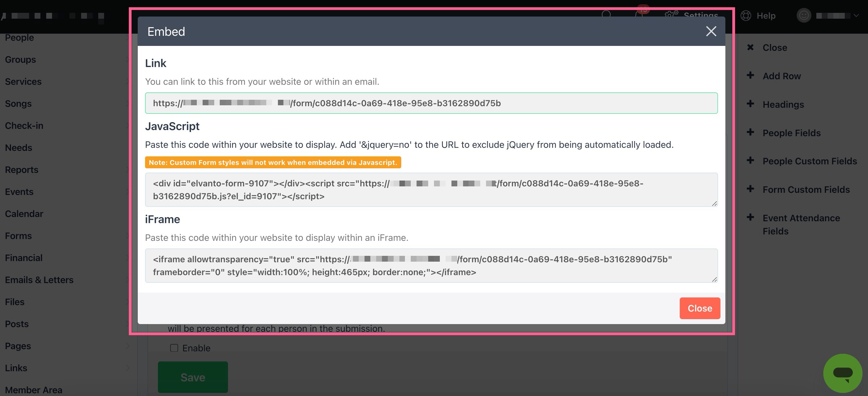Image resolution: width=868 pixels, height=396 pixels.
Task: Open Pages in the sidebar
Action: 18,346
